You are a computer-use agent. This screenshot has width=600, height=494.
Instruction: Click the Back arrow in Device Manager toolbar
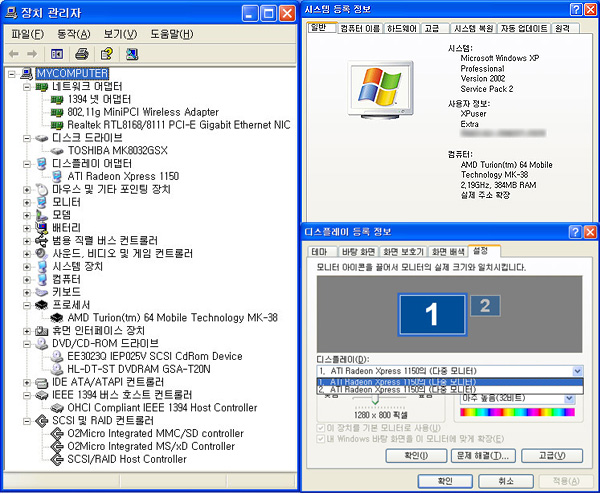[x=13, y=54]
